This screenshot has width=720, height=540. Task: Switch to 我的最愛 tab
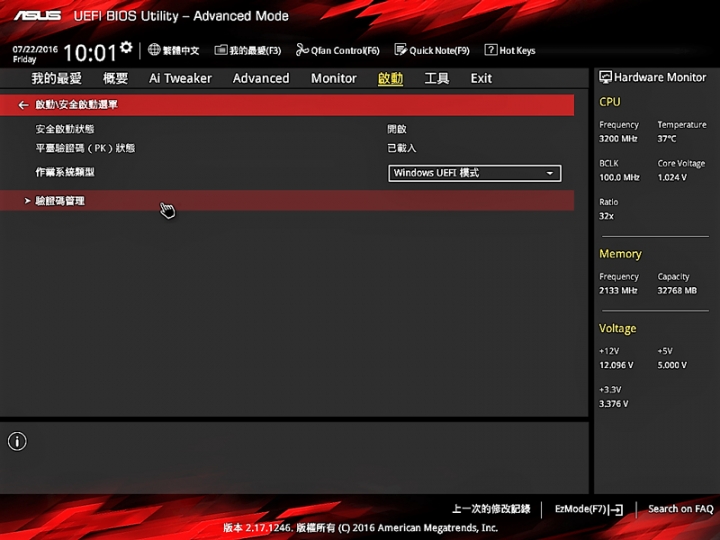(56, 78)
